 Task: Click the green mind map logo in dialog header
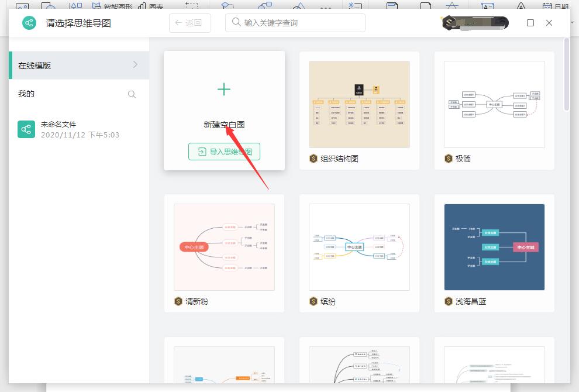29,23
